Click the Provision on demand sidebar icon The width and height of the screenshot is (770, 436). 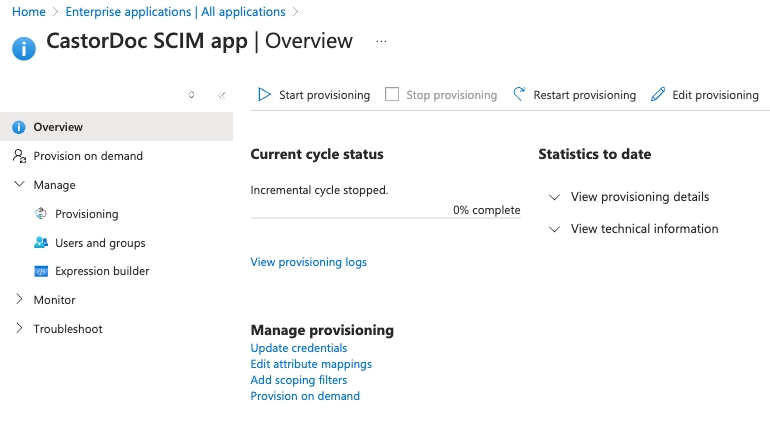(19, 156)
